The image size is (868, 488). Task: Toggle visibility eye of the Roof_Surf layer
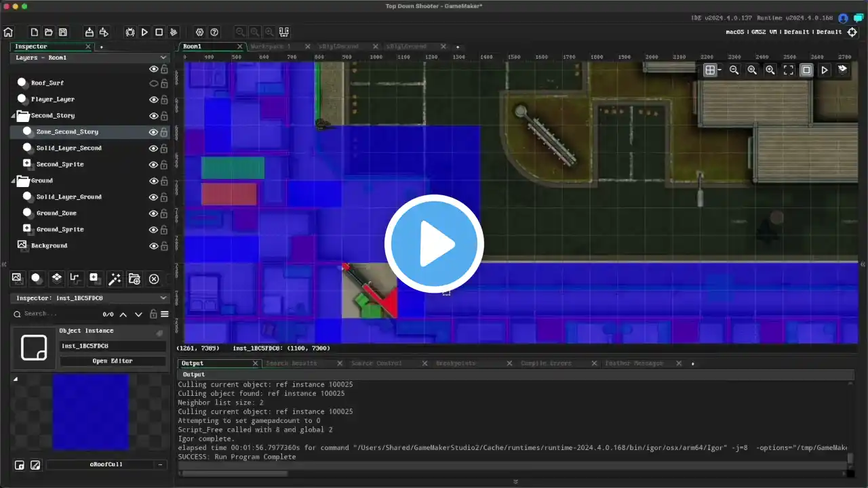point(154,83)
